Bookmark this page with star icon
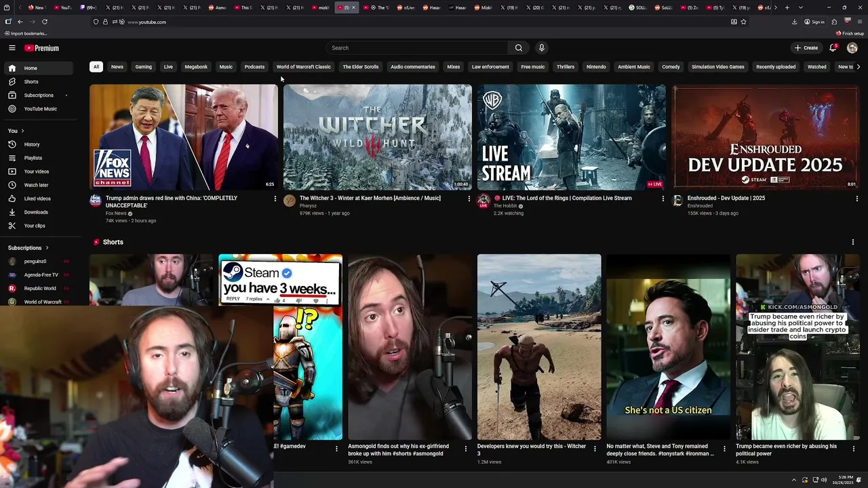This screenshot has height=488, width=868. (744, 22)
